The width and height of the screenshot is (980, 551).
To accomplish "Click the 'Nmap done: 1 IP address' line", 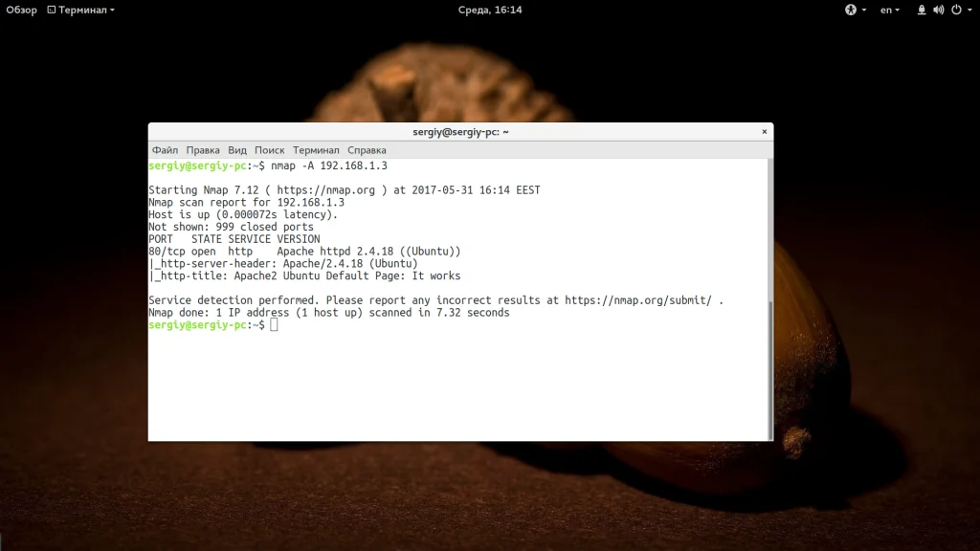I will point(329,313).
